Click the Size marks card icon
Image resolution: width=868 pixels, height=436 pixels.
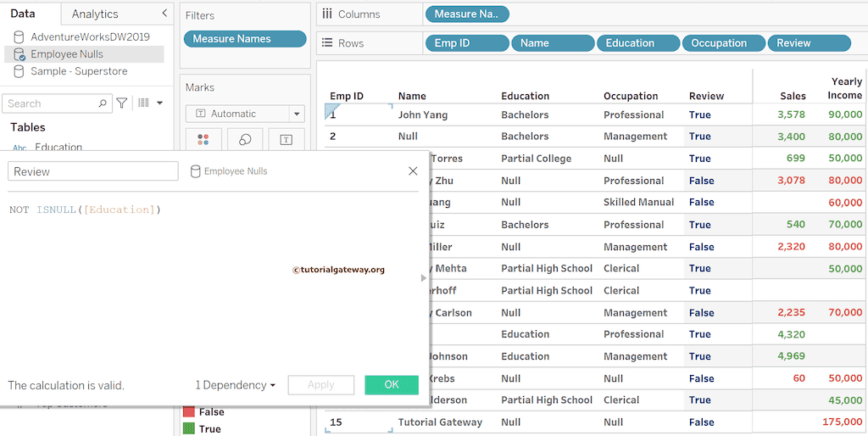pyautogui.click(x=245, y=139)
